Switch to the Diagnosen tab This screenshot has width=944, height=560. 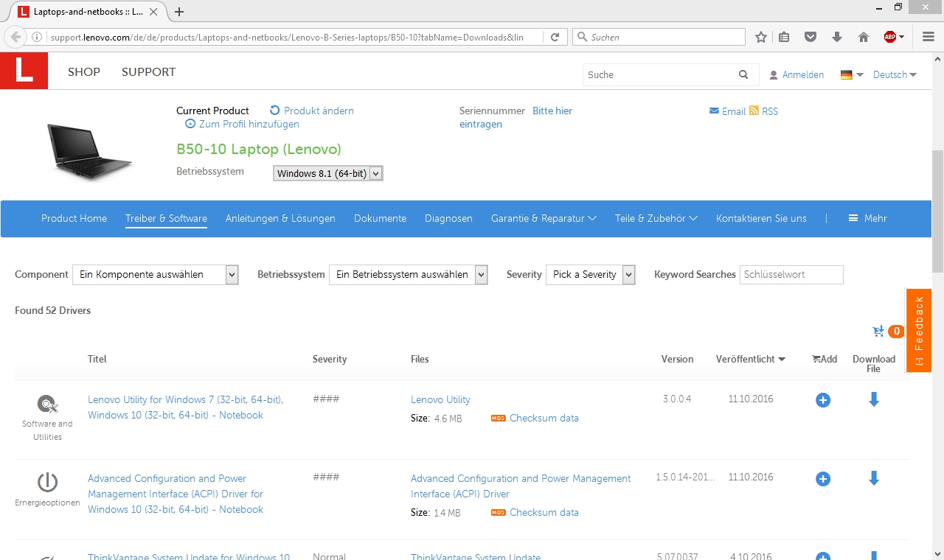[x=448, y=218]
